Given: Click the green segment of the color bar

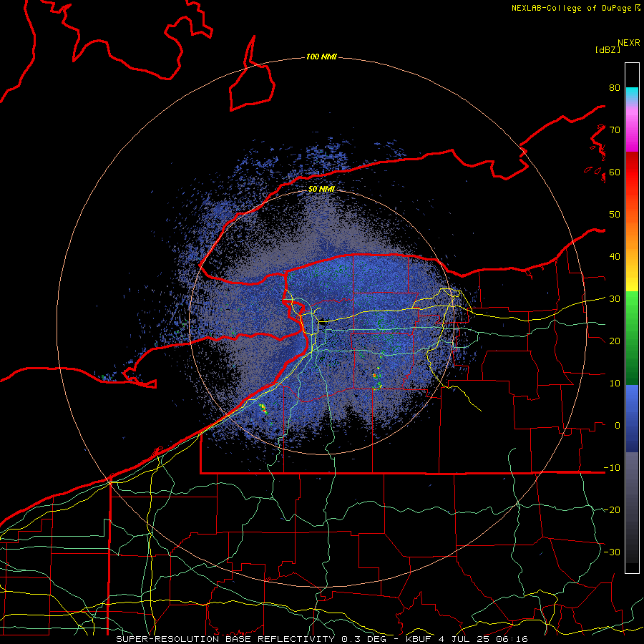Looking at the screenshot, I should (632, 338).
